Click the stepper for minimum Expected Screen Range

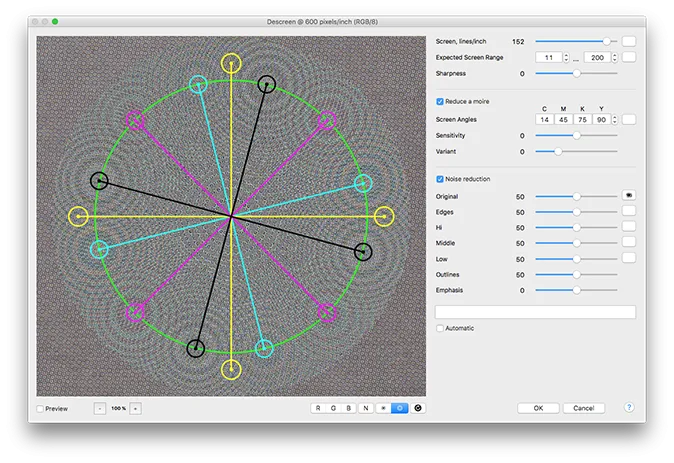pyautogui.click(x=566, y=57)
